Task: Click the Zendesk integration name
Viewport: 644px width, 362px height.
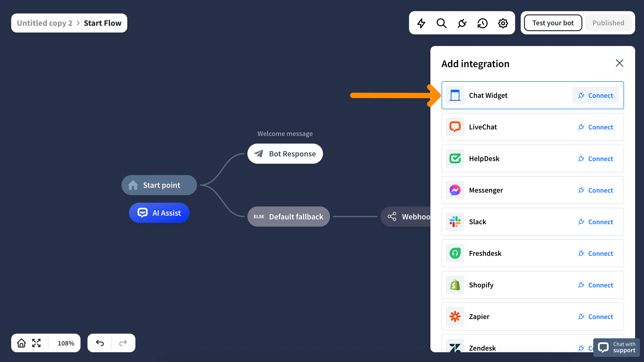Action: pos(482,348)
